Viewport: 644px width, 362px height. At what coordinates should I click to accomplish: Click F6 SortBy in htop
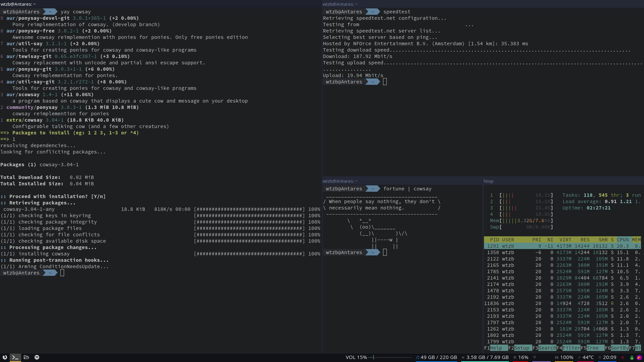pyautogui.click(x=616, y=348)
